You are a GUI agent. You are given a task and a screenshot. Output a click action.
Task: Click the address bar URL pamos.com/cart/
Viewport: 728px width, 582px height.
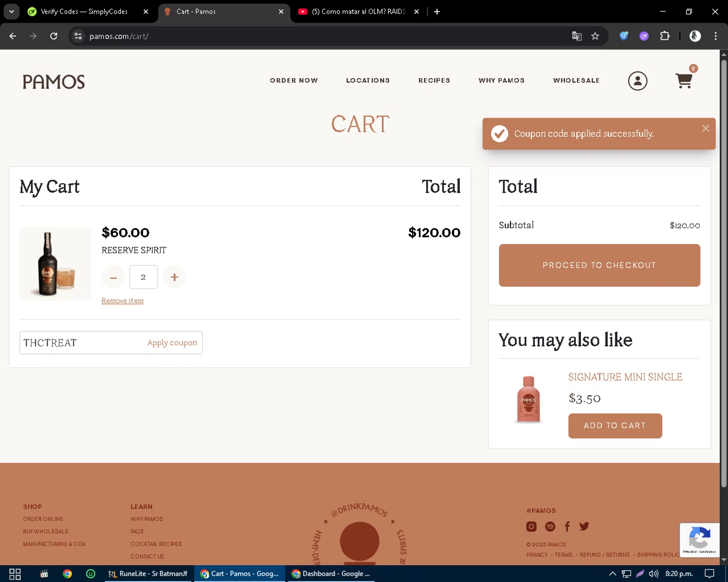coord(119,36)
